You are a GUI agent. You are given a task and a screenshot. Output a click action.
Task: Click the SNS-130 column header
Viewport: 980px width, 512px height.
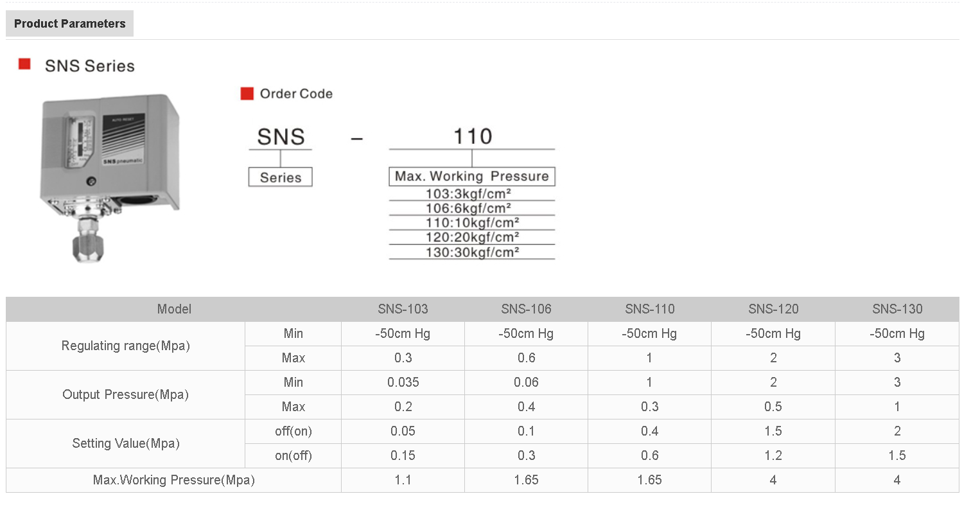pyautogui.click(x=897, y=309)
